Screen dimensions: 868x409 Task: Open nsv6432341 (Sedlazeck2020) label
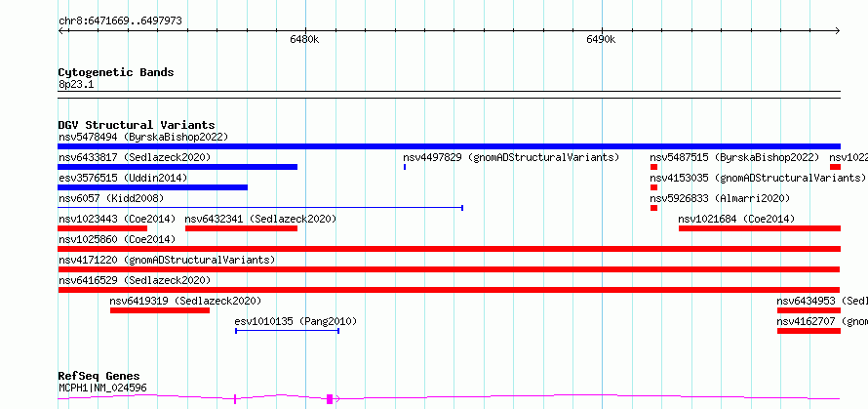tap(260, 219)
